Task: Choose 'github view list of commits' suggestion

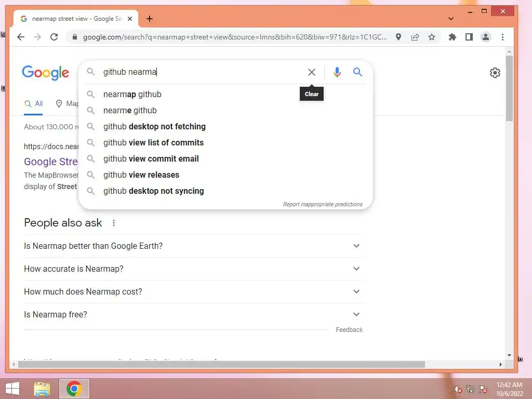Action: 225,142
